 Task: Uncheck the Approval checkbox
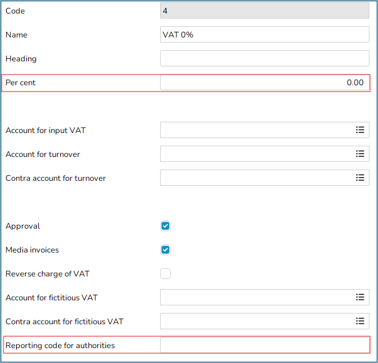(x=165, y=226)
